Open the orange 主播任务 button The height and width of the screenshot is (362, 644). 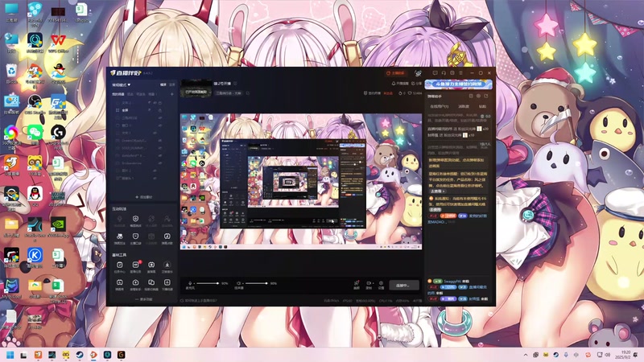[x=395, y=73]
